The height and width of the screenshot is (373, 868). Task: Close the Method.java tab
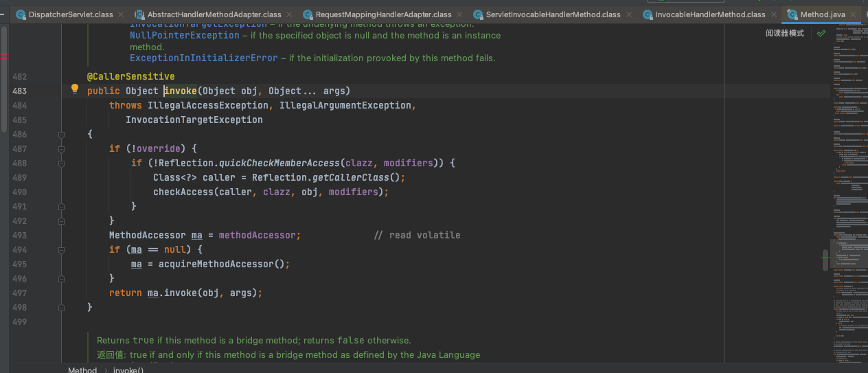coord(854,14)
